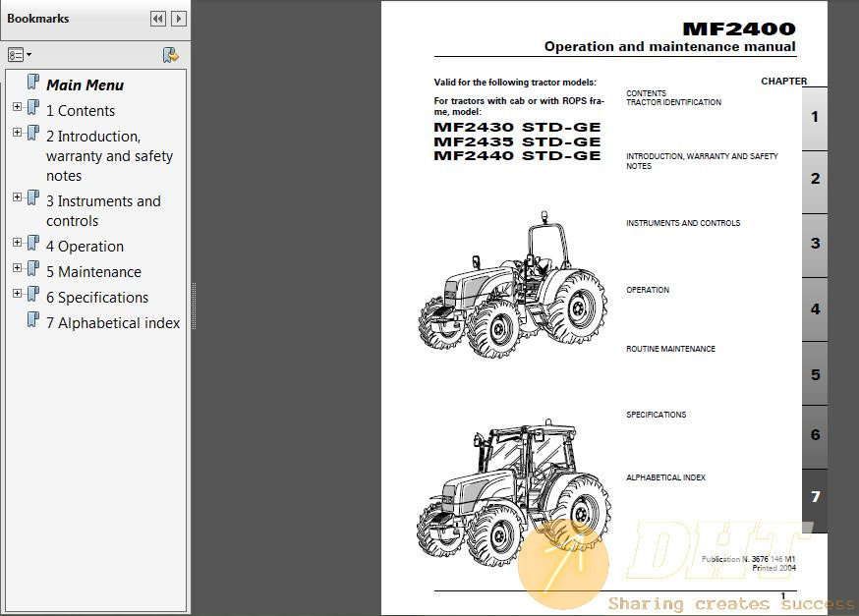This screenshot has width=859, height=616.
Task: Go to the 6 Specifications bookmark
Action: pos(97,298)
